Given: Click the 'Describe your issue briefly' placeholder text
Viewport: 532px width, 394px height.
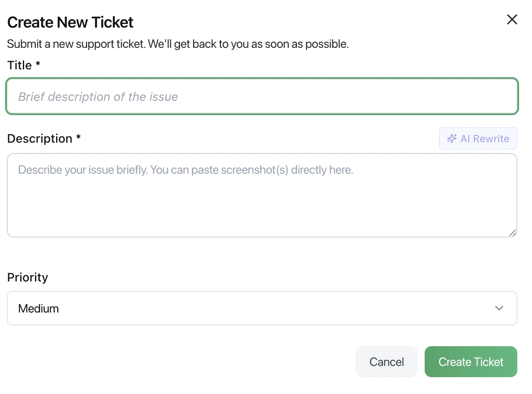Looking at the screenshot, I should coord(185,170).
